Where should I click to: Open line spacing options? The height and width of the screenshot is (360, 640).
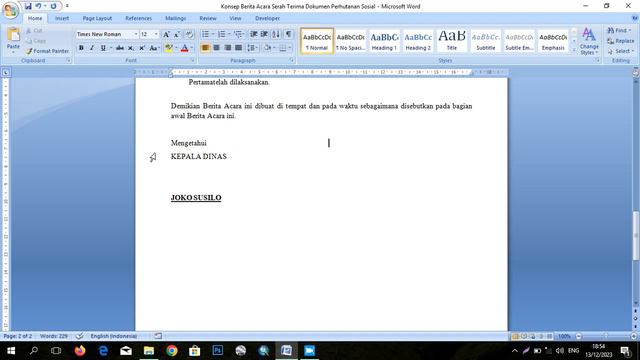pos(253,48)
